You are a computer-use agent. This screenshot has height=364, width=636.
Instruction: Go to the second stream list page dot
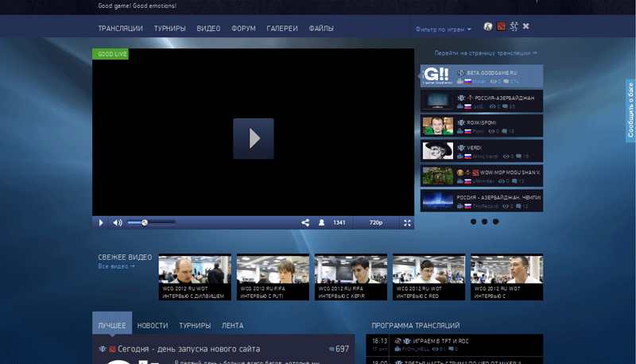click(473, 222)
